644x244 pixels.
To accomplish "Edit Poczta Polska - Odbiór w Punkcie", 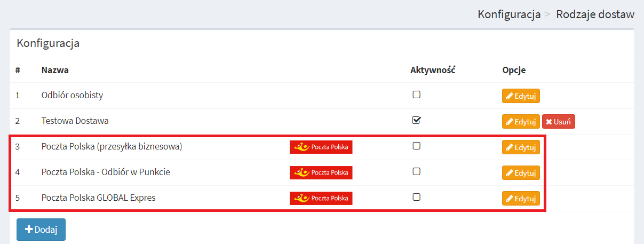I will pyautogui.click(x=521, y=173).
